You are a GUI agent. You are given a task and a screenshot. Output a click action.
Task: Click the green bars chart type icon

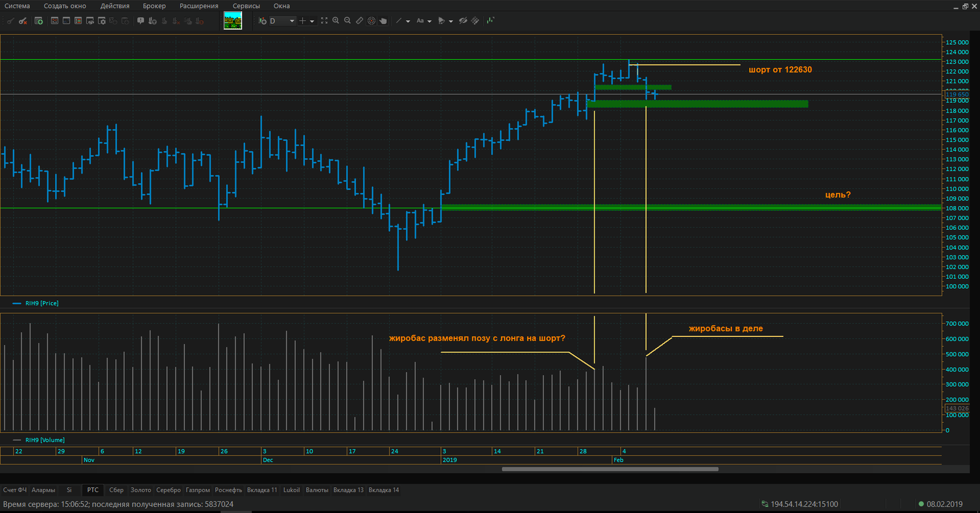point(491,21)
